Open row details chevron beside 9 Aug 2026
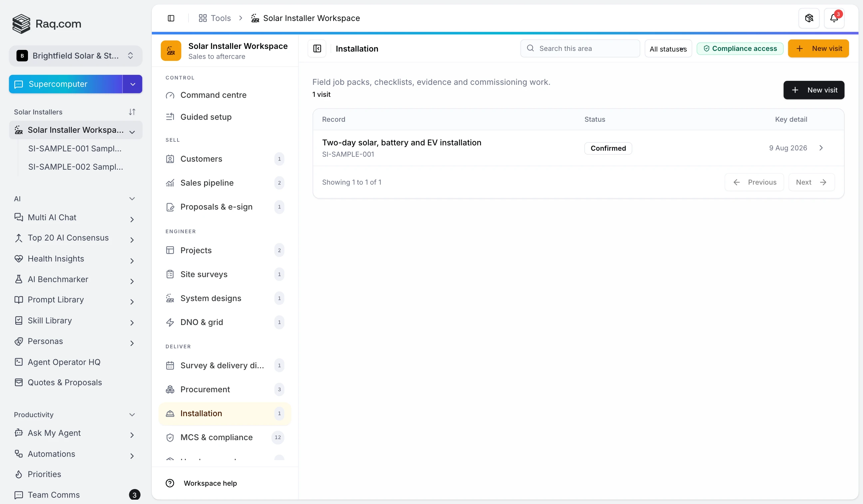The width and height of the screenshot is (863, 504). (x=821, y=148)
